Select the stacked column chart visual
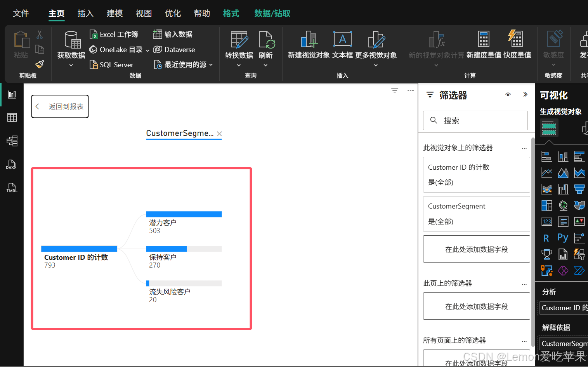 (563, 157)
